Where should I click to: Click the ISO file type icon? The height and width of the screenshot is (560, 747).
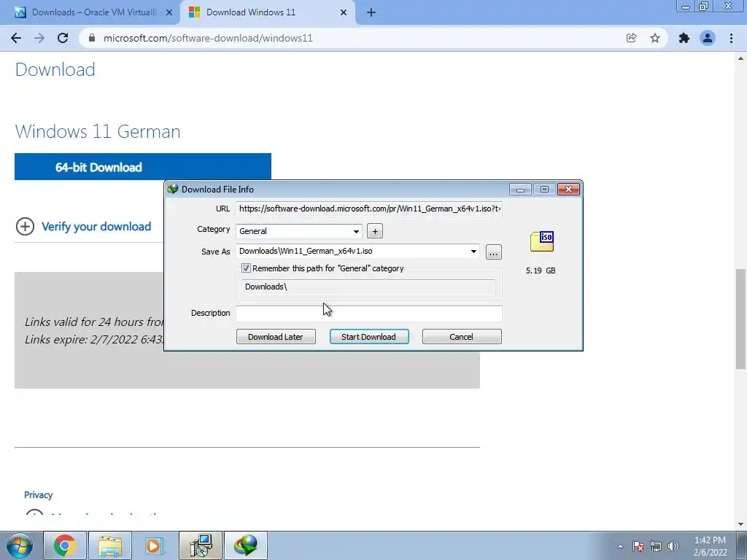click(x=542, y=241)
